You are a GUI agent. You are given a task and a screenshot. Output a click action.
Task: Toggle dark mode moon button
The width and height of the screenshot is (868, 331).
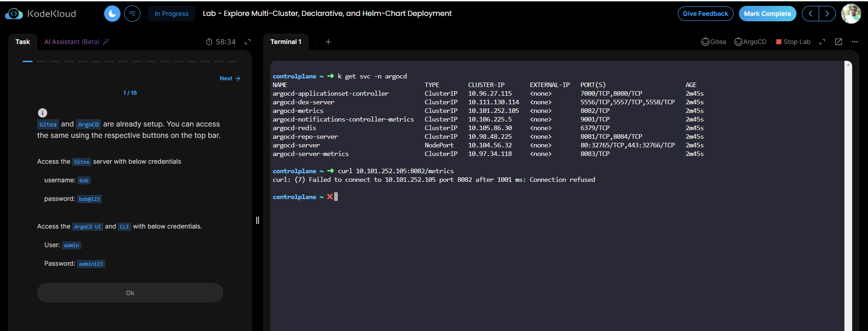tap(112, 14)
